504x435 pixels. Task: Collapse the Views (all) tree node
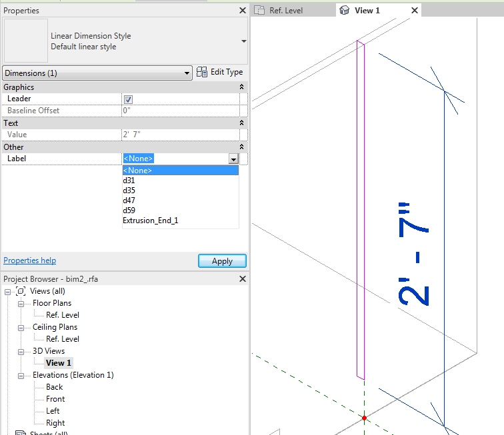tap(7, 292)
